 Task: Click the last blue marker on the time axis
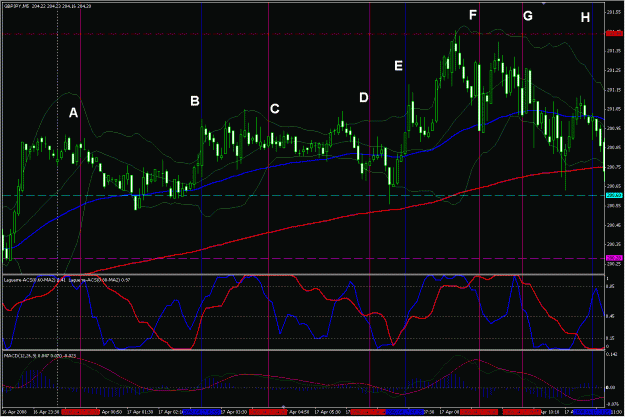pyautogui.click(x=592, y=411)
